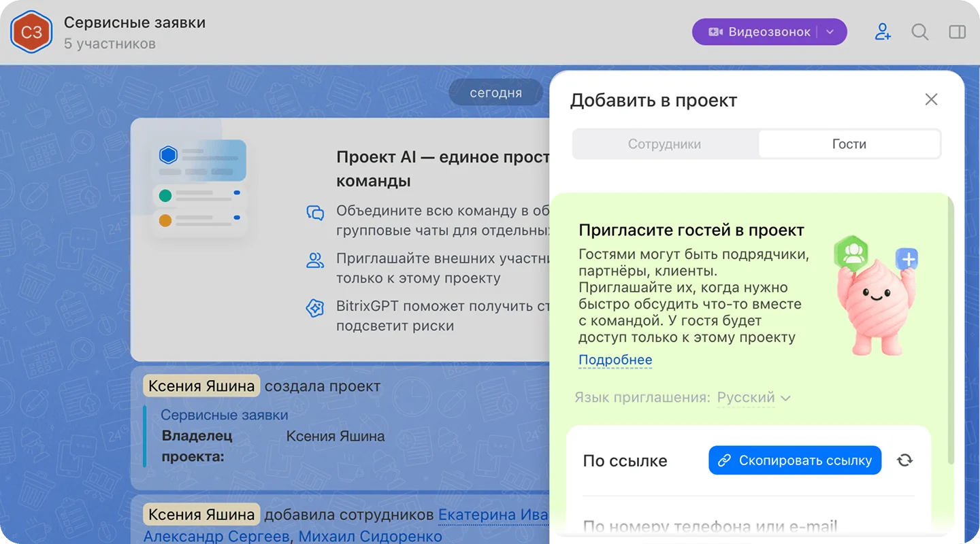This screenshot has height=544, width=980.
Task: Open Екатерина Ива profile link
Action: pyautogui.click(x=493, y=515)
